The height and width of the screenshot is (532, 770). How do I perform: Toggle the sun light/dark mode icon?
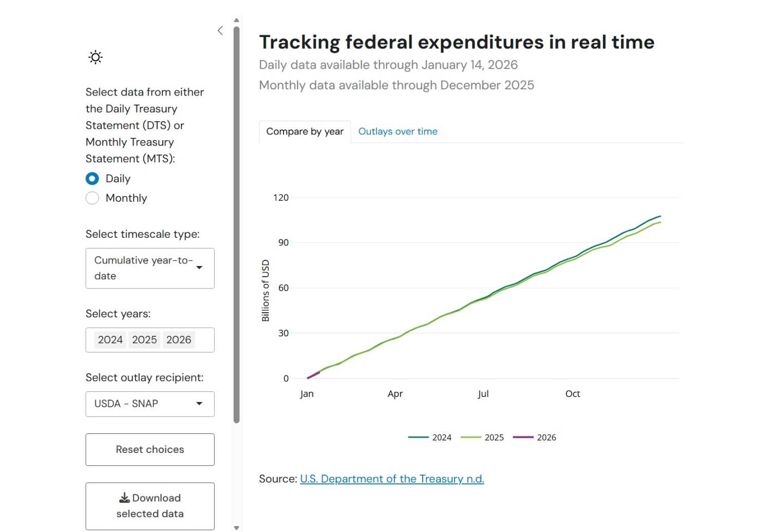(x=96, y=57)
